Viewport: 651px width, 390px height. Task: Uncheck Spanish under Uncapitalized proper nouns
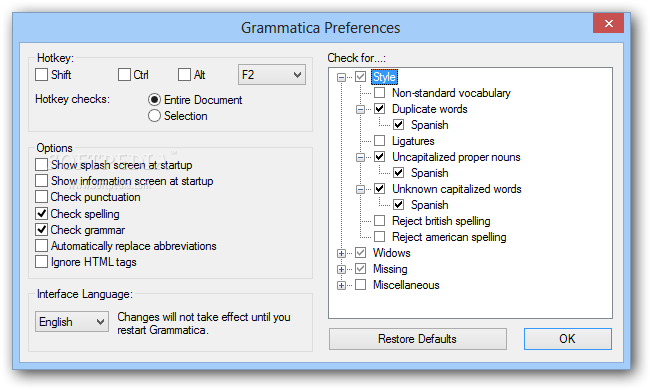(x=399, y=173)
